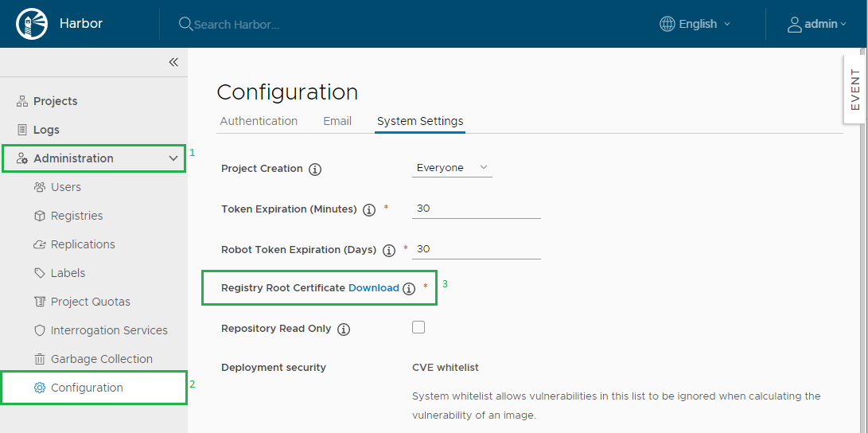
Task: Click the Labels tag icon
Action: click(x=39, y=273)
